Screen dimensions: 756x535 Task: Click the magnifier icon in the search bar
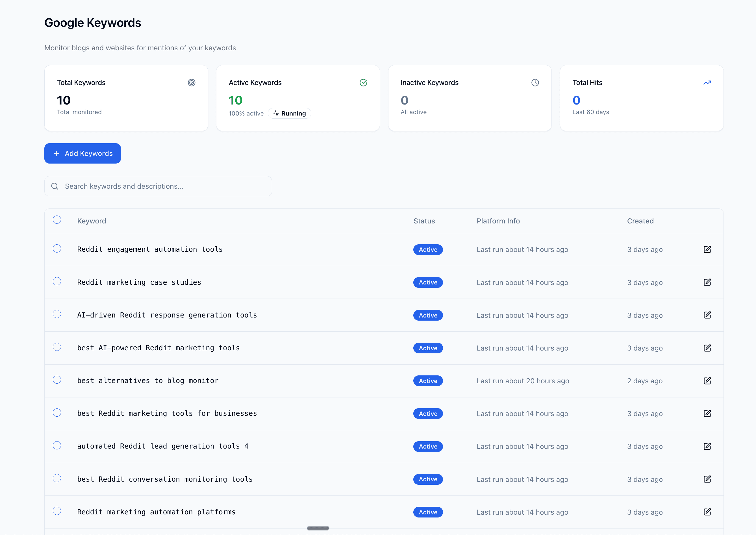point(55,186)
